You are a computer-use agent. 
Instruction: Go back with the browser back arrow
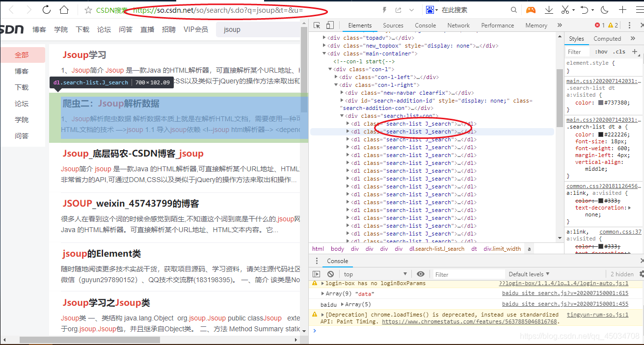pos(11,10)
